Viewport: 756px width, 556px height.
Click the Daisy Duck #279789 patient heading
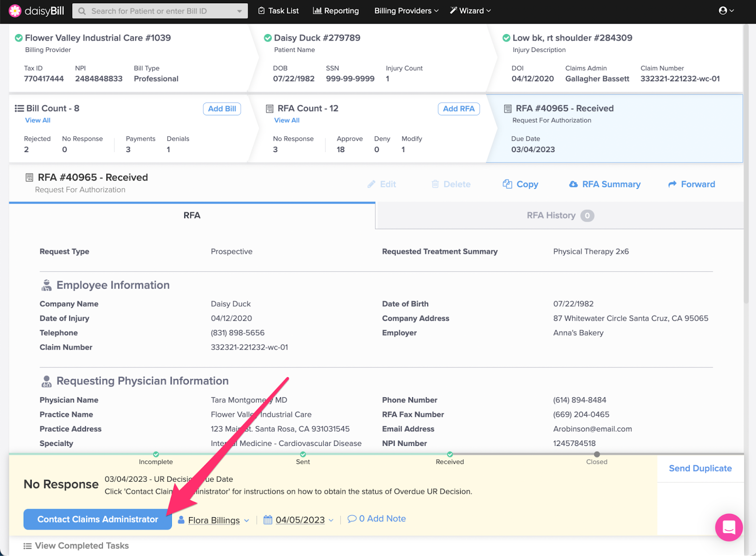(317, 38)
